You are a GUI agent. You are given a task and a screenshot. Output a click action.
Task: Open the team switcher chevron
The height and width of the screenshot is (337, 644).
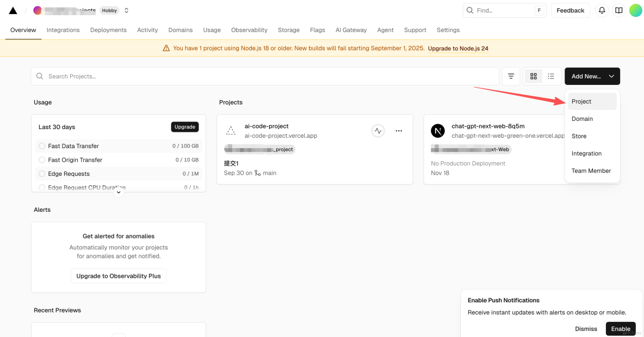coord(126,10)
